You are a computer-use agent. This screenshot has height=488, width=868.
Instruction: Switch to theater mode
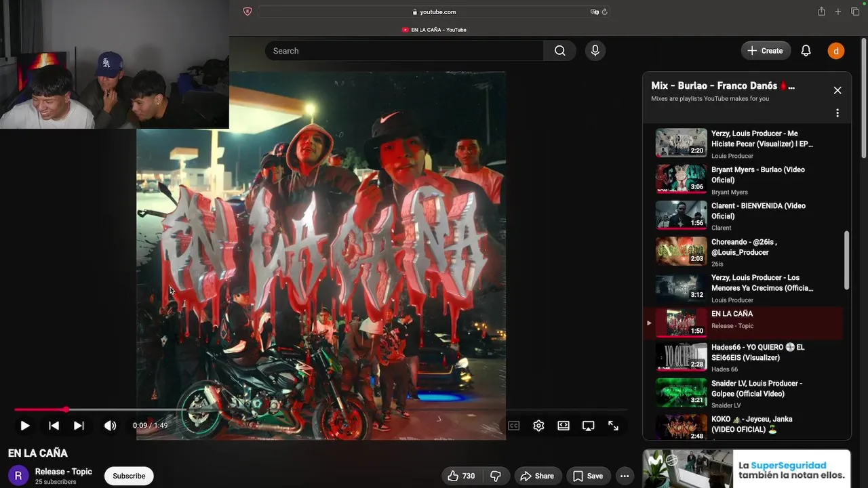(564, 426)
